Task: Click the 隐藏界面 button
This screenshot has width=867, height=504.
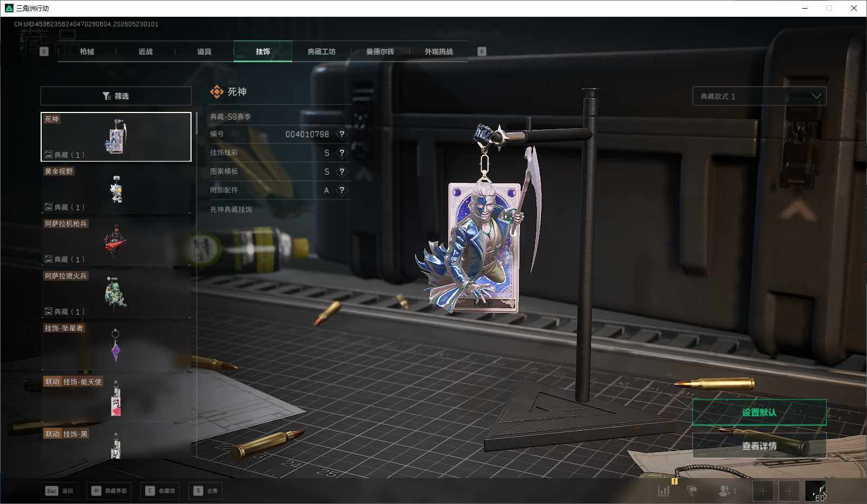Action: point(109,491)
